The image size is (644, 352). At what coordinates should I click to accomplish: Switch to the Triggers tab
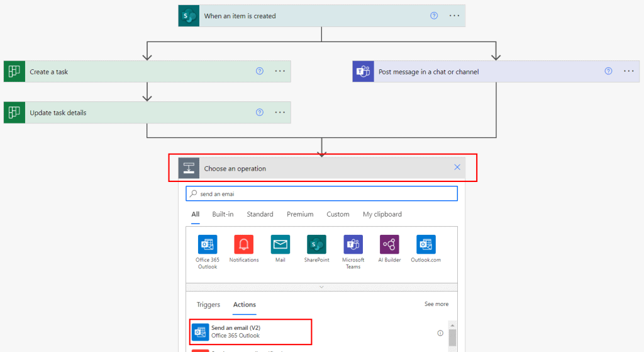coord(208,305)
